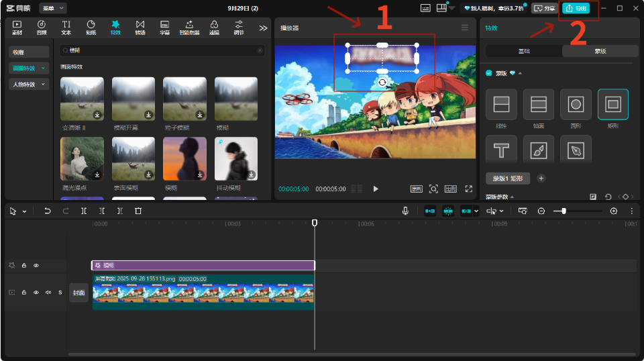644x361 pixels.
Task: Uncheck the 蒙版 mask checkbox
Action: coord(489,73)
